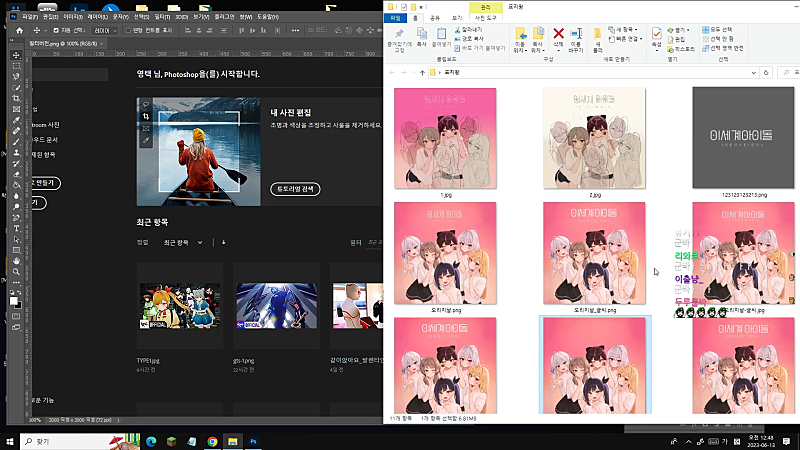Open the 필터 menu in Photoshop
This screenshot has height=450, width=800.
pyautogui.click(x=163, y=16)
